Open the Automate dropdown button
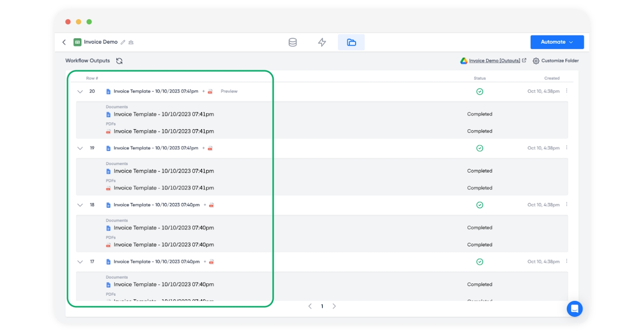Image resolution: width=644 pixels, height=334 pixels. (557, 42)
